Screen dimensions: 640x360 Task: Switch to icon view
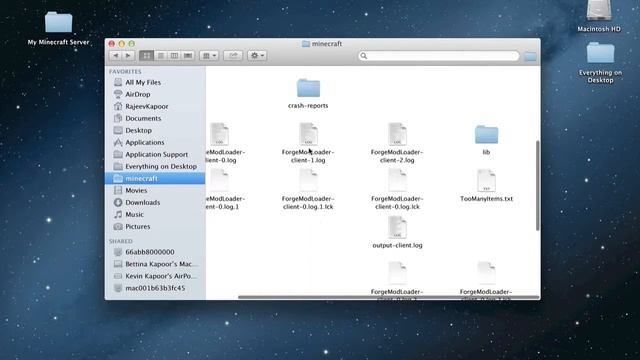tap(147, 56)
